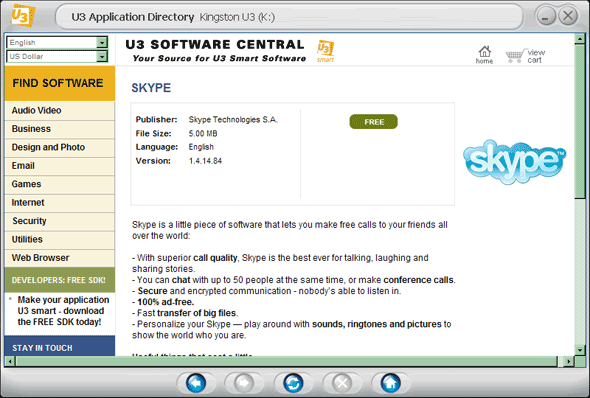Open the US Dollar currency dropdown
Image resolution: width=590 pixels, height=398 pixels.
[x=57, y=56]
